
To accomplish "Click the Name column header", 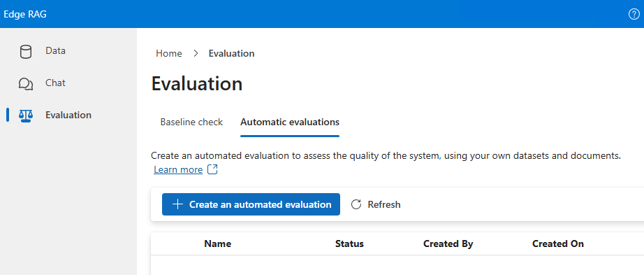I will coord(218,244).
